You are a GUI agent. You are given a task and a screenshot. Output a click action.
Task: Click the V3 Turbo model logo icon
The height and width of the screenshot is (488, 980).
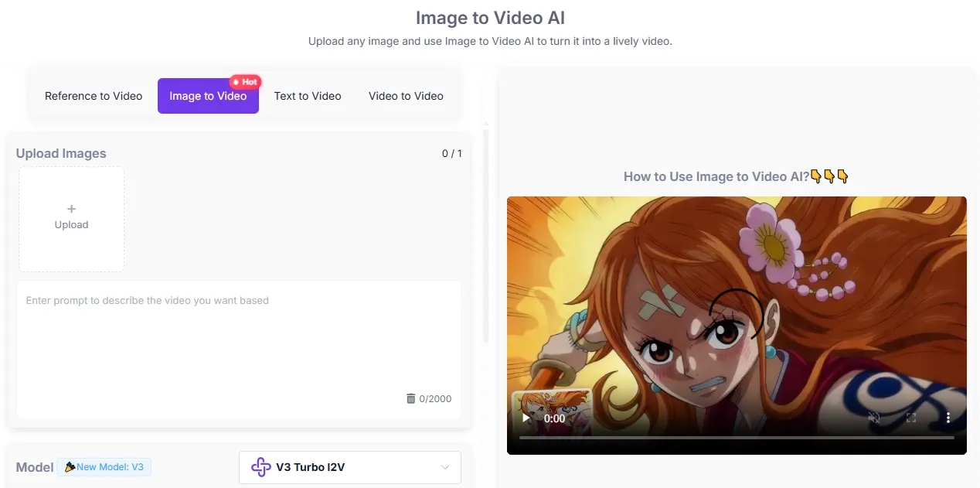tap(261, 467)
